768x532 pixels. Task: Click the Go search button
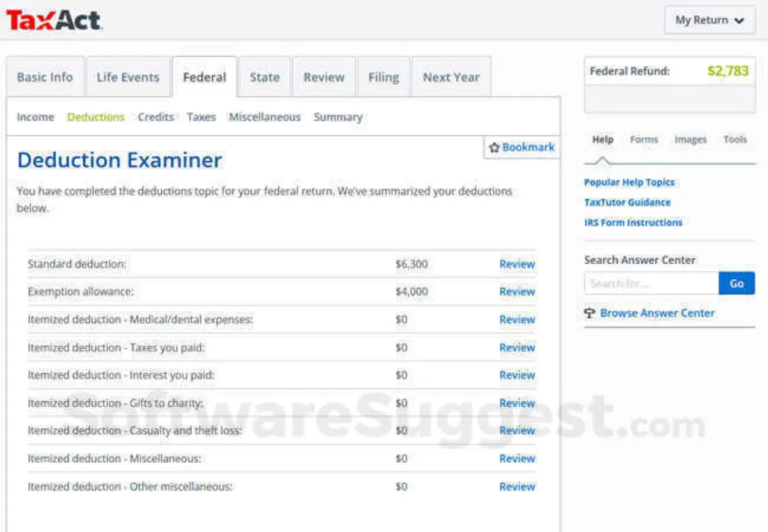[737, 283]
